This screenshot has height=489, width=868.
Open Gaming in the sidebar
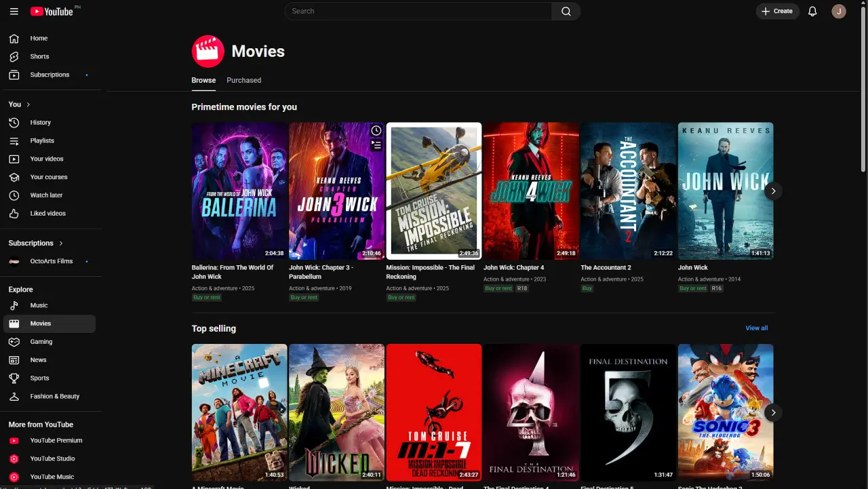(x=50, y=342)
